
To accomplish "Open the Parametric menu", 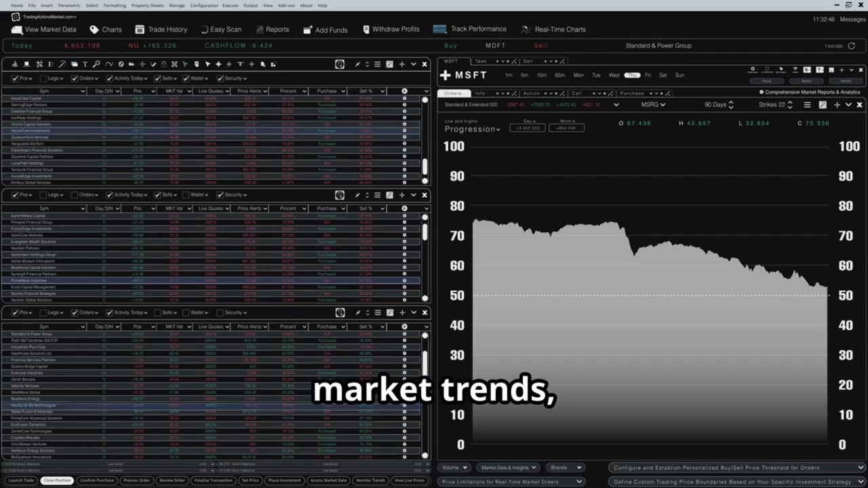I will pyautogui.click(x=69, y=5).
